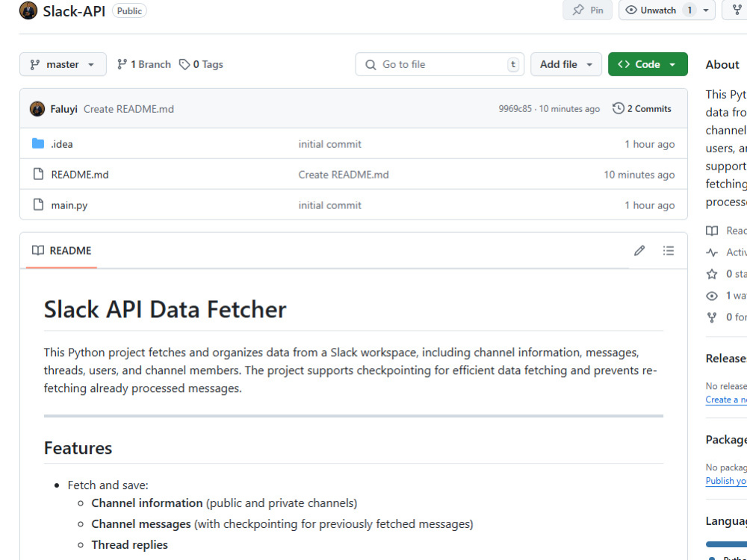Open the green Code dropdown
Image resolution: width=747 pixels, height=560 pixels.
[648, 64]
